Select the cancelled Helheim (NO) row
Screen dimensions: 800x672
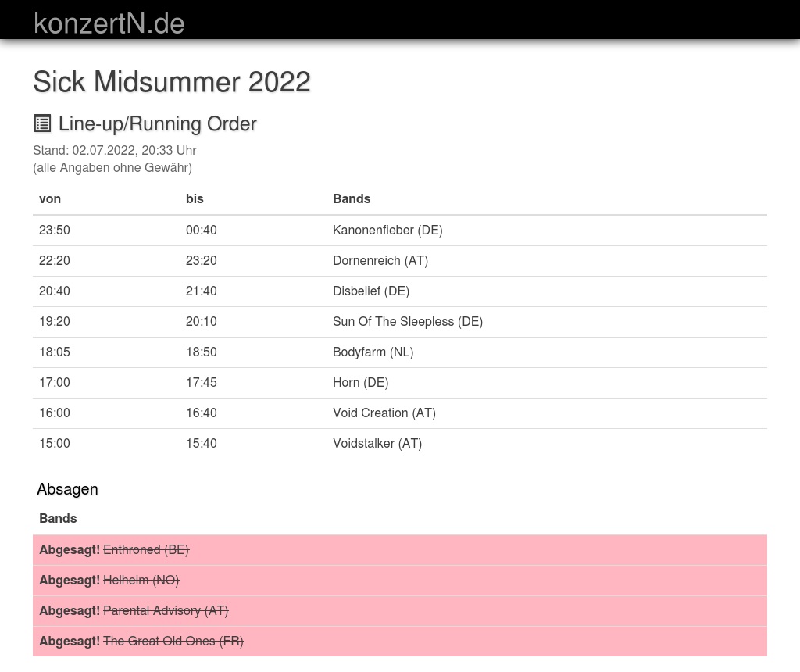pyautogui.click(x=141, y=580)
